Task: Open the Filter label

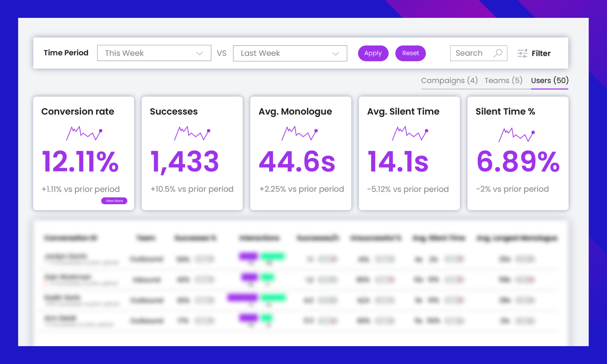Action: point(541,53)
